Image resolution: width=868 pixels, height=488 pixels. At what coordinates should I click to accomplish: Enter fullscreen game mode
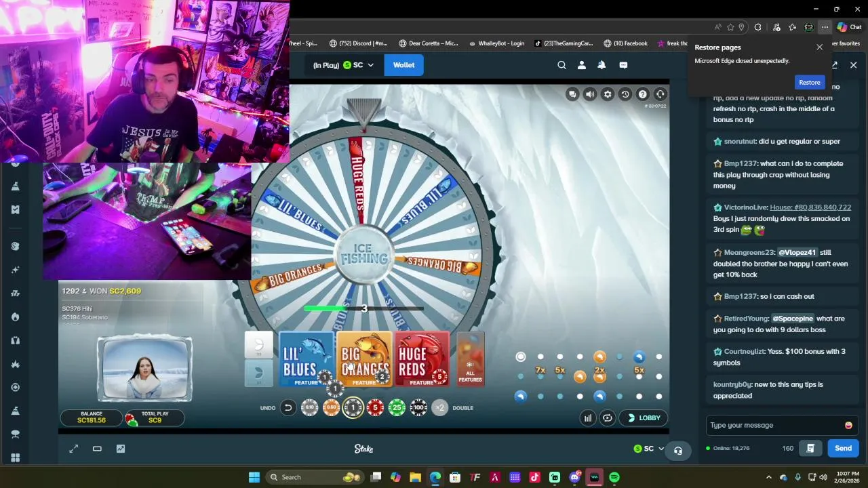(74, 449)
